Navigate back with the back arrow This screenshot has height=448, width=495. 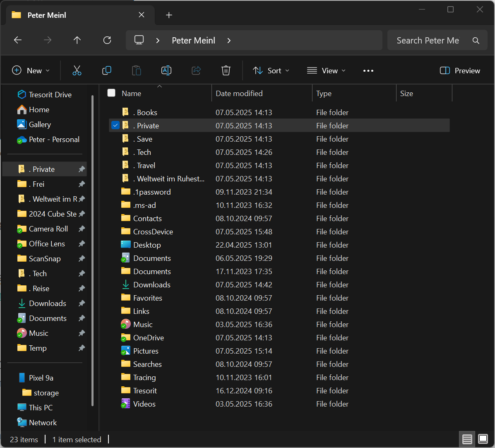pos(18,40)
